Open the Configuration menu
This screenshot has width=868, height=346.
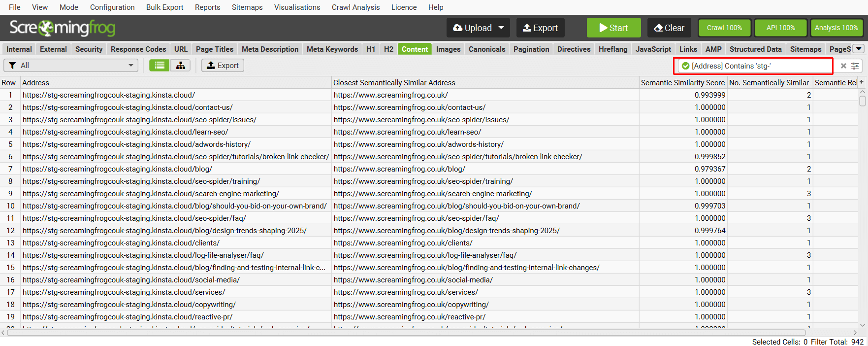tap(112, 7)
